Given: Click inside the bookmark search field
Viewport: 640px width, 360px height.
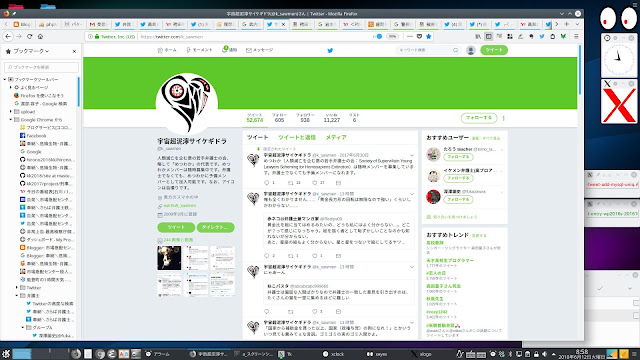Looking at the screenshot, I should click(x=41, y=67).
